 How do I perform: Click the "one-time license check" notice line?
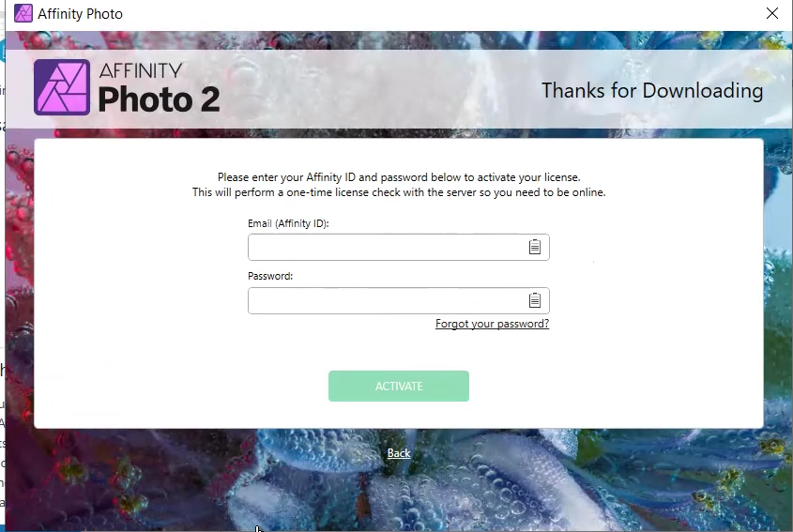coord(399,192)
